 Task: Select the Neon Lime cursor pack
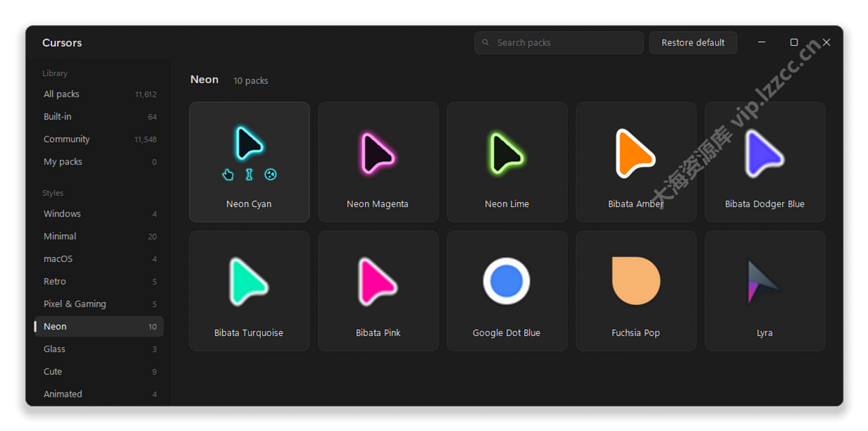coord(507,162)
